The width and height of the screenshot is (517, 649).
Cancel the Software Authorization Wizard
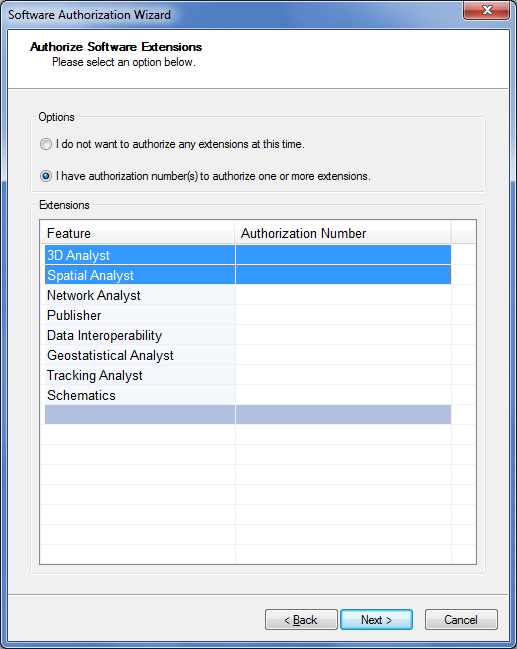point(461,620)
